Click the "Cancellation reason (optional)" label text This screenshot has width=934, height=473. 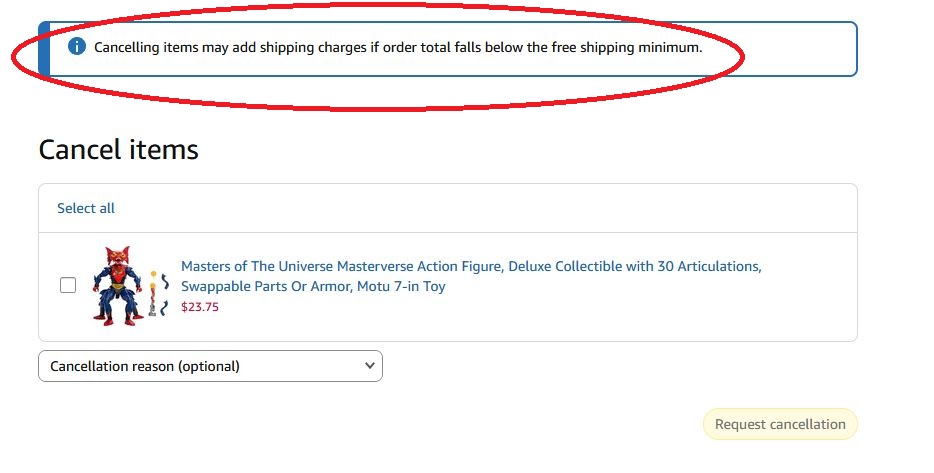pos(145,366)
